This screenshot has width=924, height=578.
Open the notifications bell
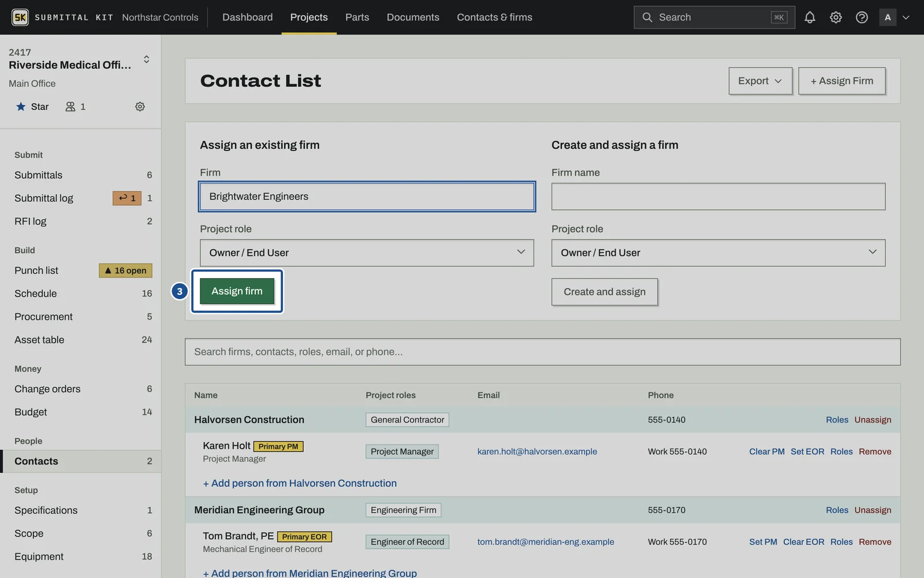pyautogui.click(x=810, y=17)
